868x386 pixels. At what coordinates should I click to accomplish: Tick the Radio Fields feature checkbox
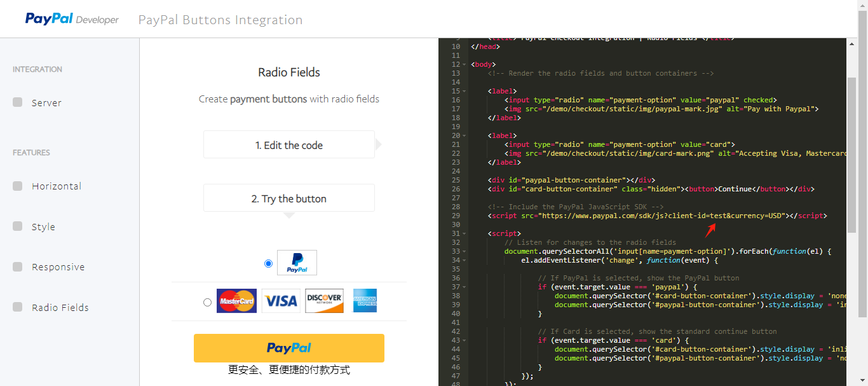point(18,307)
